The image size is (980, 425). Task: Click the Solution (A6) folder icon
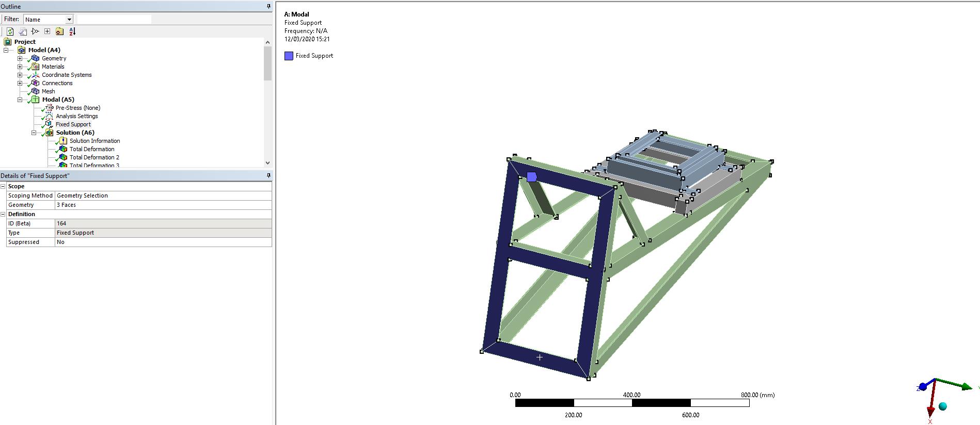pos(49,133)
